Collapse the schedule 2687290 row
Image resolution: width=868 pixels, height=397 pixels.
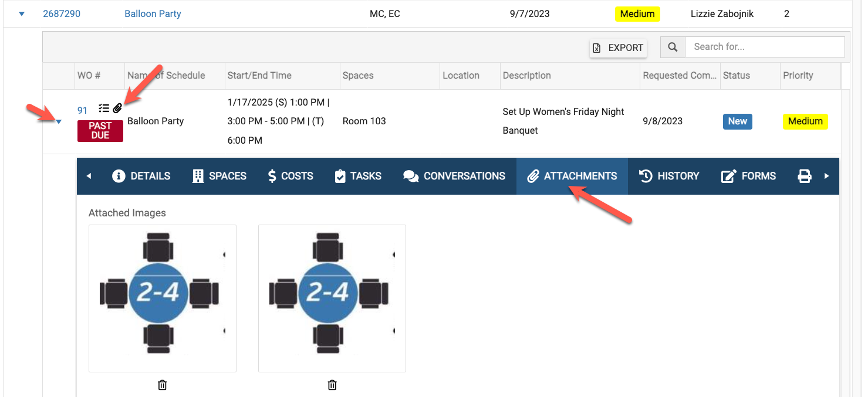[22, 14]
